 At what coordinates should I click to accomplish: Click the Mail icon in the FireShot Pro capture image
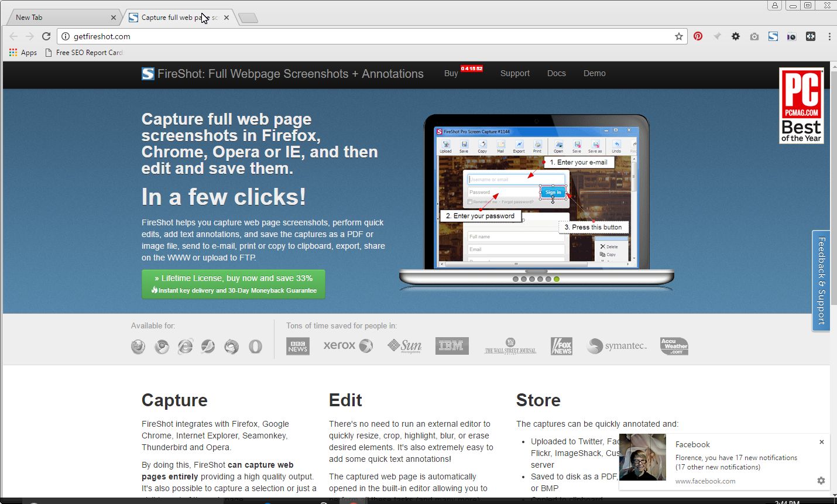point(500,146)
